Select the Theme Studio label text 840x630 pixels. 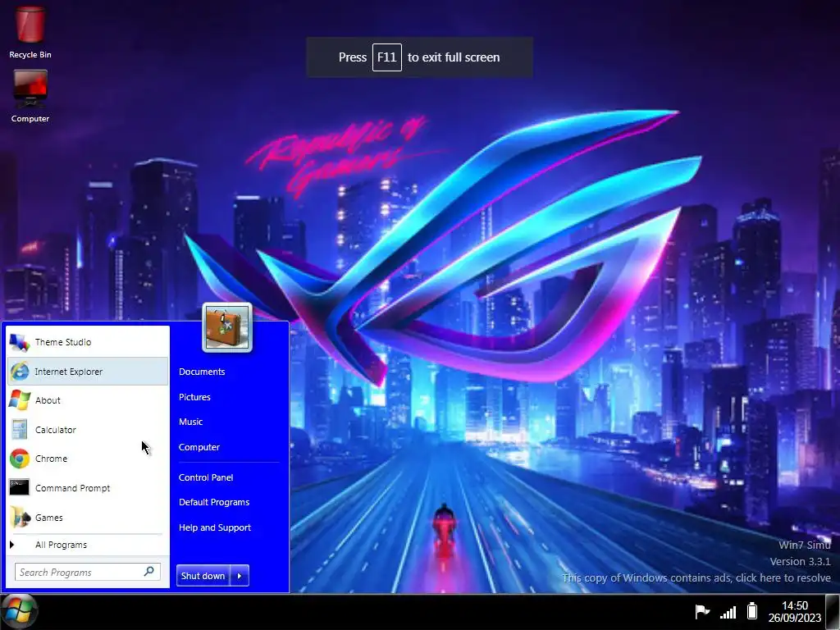63,342
